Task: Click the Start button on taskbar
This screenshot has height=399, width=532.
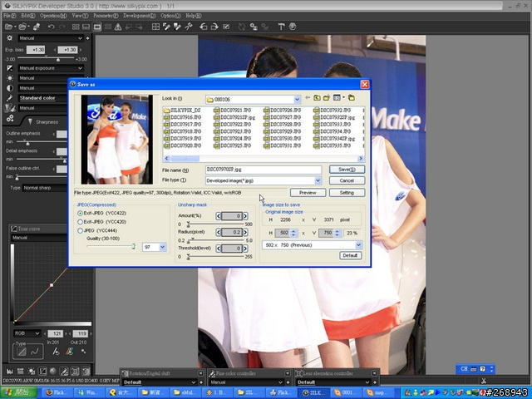Action: [x=18, y=392]
